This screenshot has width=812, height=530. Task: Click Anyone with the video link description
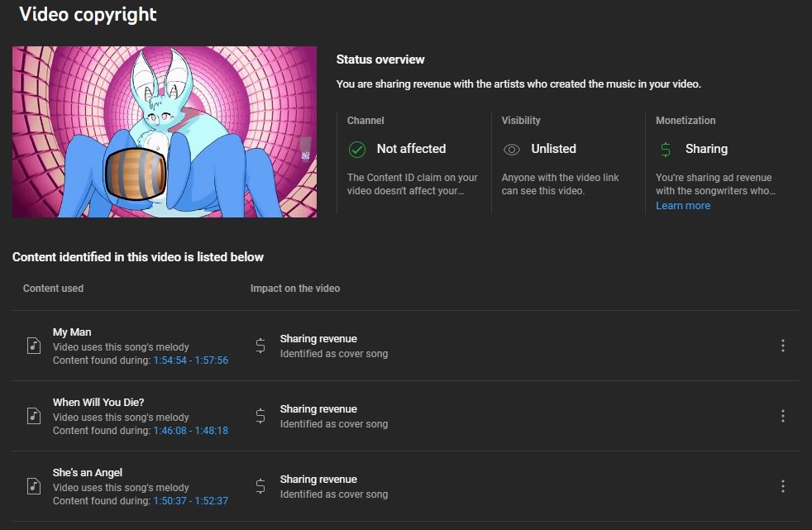point(560,184)
